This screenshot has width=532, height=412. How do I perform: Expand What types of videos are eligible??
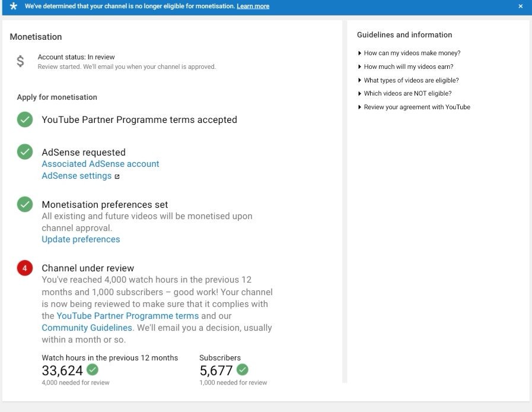(408, 80)
